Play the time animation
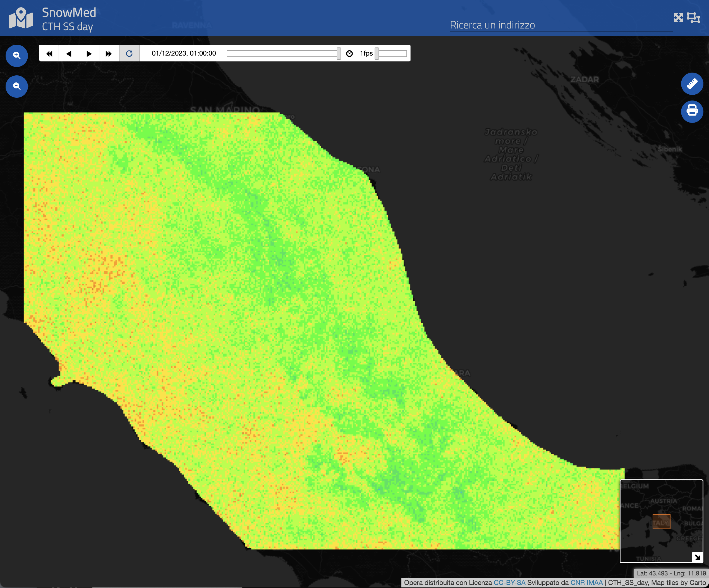The width and height of the screenshot is (709, 588). click(x=89, y=53)
